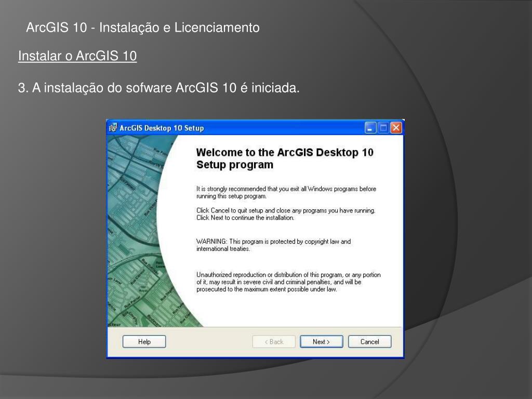Open Help in the setup dialog
This screenshot has width=532, height=399.
point(144,342)
